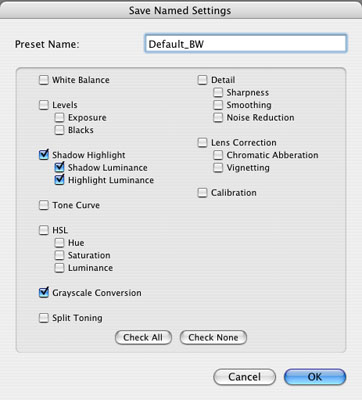Check the Exposure option
362x400 pixels.
point(59,118)
